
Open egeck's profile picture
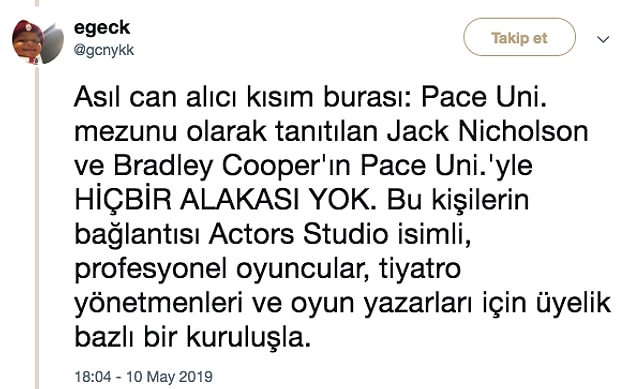[x=38, y=43]
